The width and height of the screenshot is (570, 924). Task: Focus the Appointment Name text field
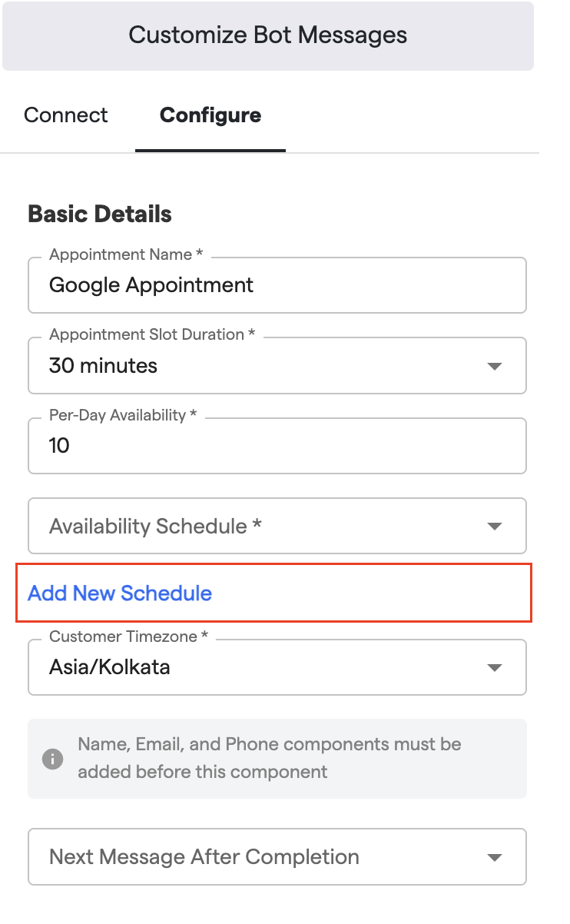click(277, 286)
